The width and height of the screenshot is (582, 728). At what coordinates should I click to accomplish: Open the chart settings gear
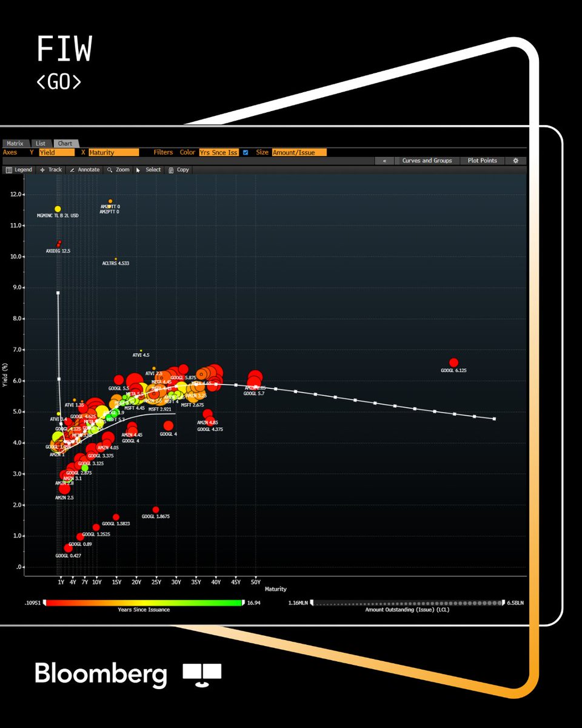click(516, 161)
